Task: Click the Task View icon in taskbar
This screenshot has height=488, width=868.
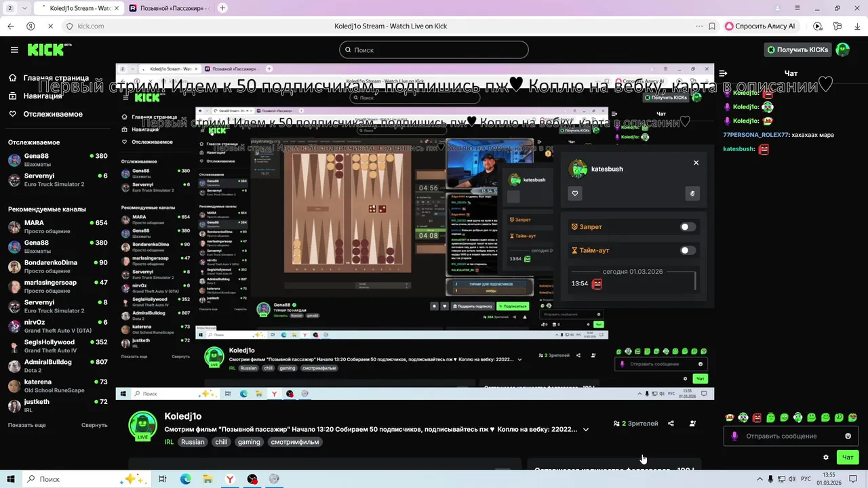Action: [163, 479]
